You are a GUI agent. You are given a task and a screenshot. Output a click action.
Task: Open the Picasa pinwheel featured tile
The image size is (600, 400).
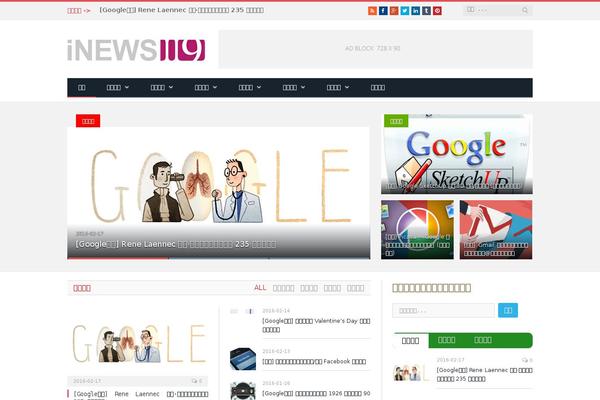click(x=417, y=229)
